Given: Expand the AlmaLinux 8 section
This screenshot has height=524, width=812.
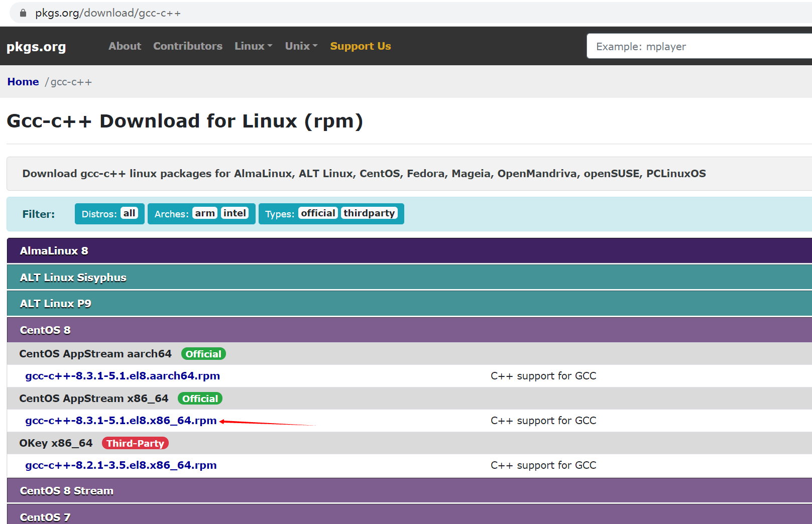Looking at the screenshot, I should pos(409,250).
